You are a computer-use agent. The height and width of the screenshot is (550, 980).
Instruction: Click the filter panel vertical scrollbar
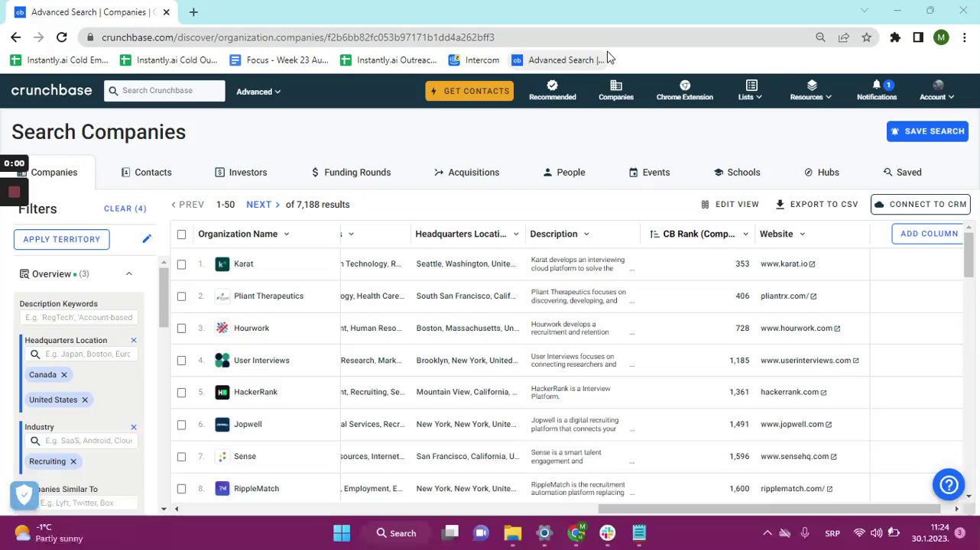click(x=164, y=298)
